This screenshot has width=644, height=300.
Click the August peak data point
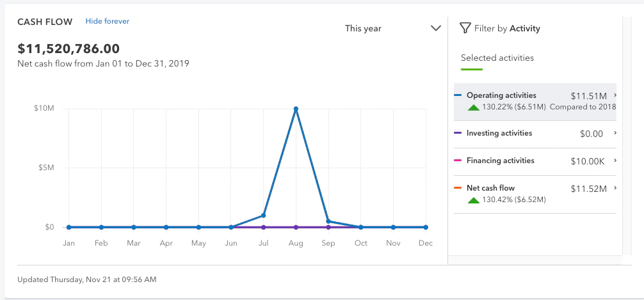[296, 109]
